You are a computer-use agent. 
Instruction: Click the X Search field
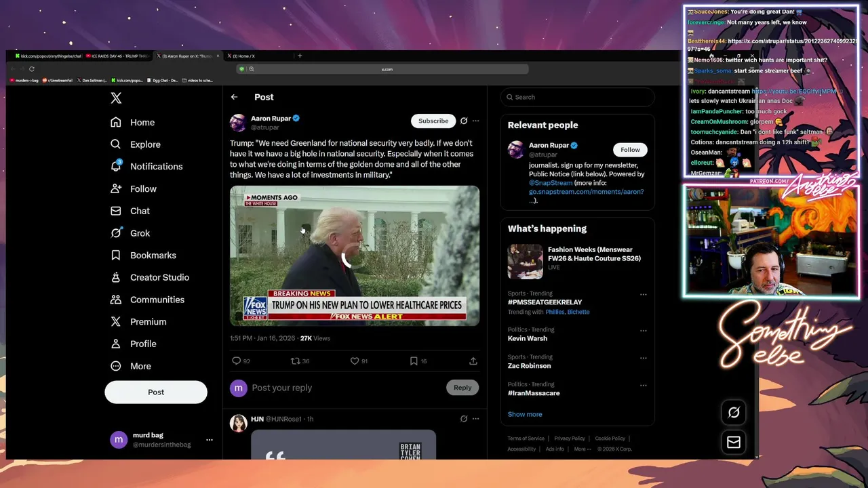coord(578,97)
